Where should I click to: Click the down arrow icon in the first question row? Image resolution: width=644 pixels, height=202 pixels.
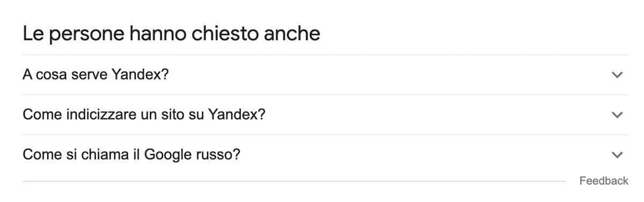(x=617, y=75)
